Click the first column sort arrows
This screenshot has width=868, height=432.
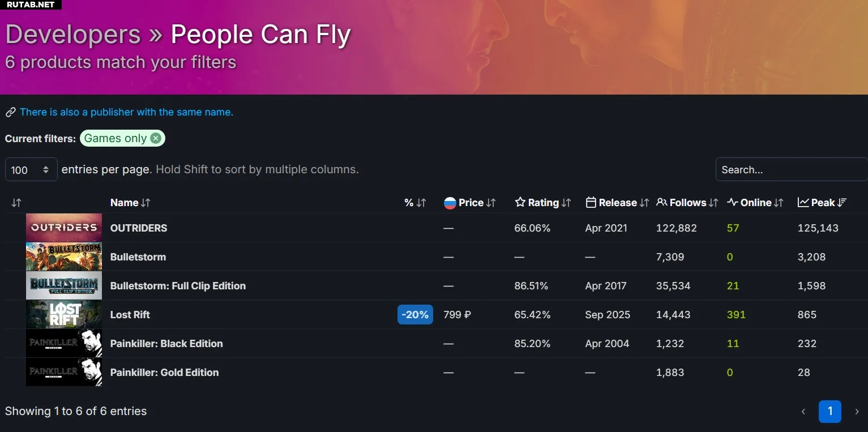click(16, 203)
